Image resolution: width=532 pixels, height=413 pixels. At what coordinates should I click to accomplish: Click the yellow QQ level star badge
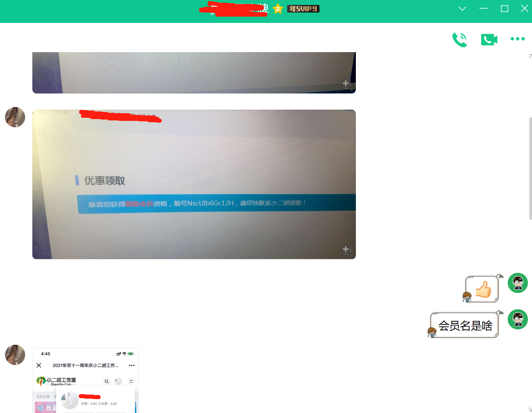[x=278, y=9]
